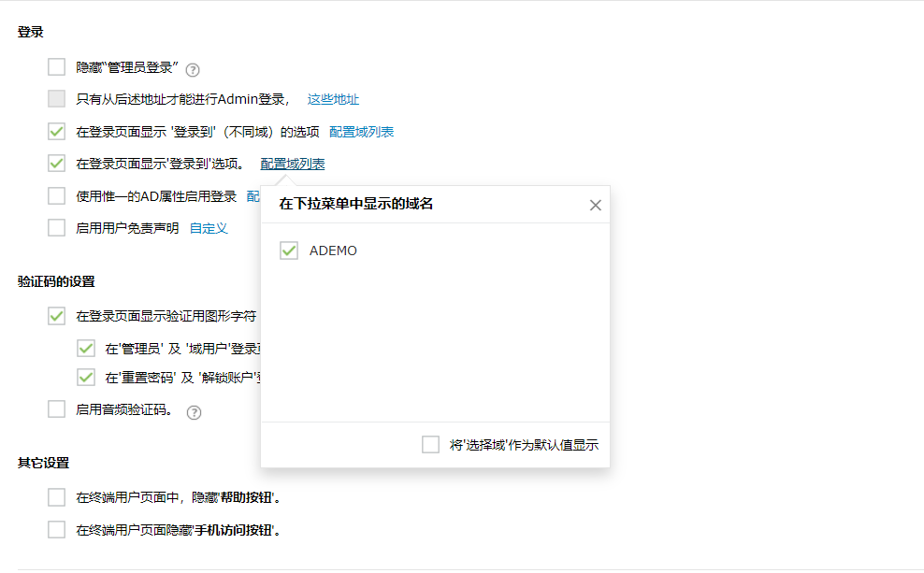Viewport: 924px width, 573px height.
Task: Enable 启用音频验证码
Action: (55, 408)
